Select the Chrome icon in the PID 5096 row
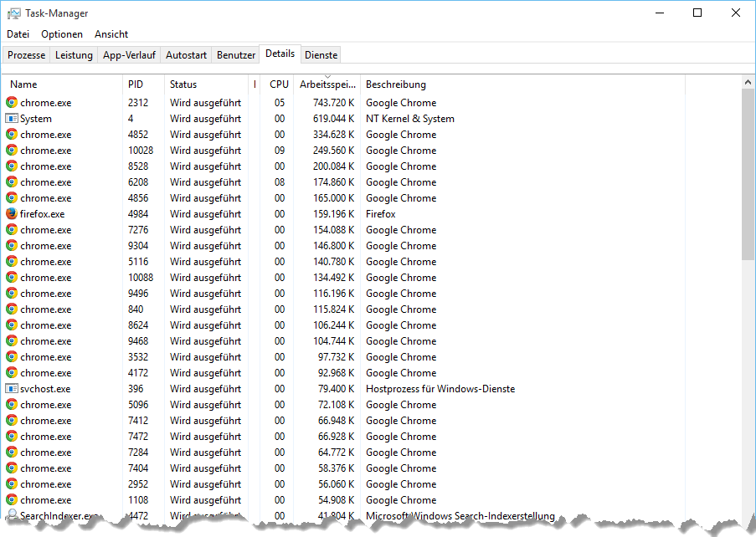This screenshot has width=756, height=537. point(12,404)
